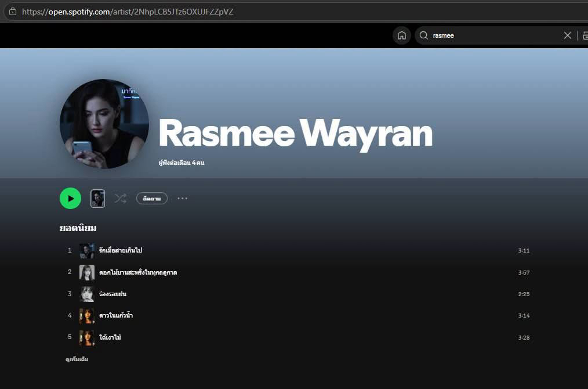Select track 3 ร่องรอยฝน
The image size is (588, 389).
click(112, 294)
